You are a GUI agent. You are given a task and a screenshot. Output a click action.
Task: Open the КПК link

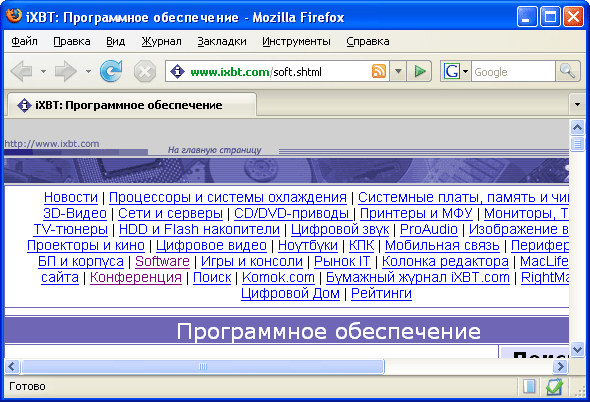pos(361,245)
